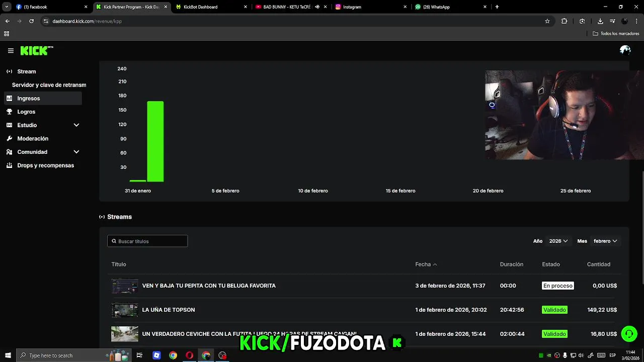Open stream VEN Y BAJA TU PEPITA title
Viewport: 644px width, 362px height.
209,286
